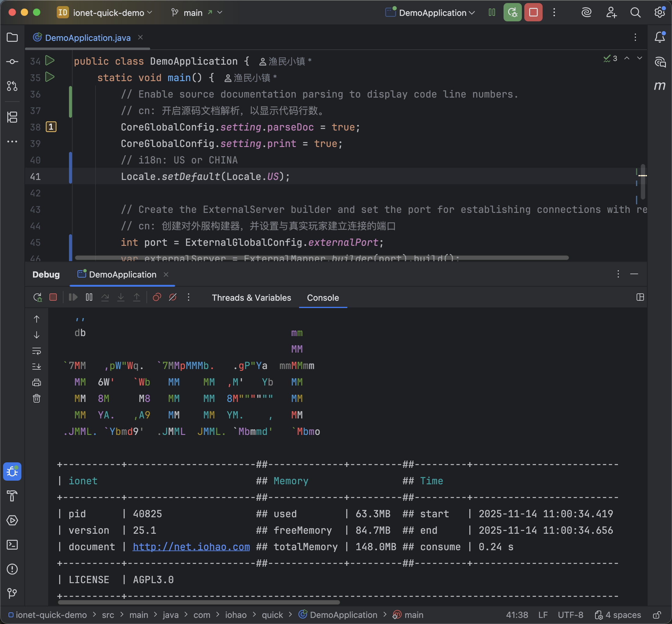This screenshot has height=624, width=672.
Task: Toggle Mute Breakpoints in debug toolbar
Action: pos(173,297)
